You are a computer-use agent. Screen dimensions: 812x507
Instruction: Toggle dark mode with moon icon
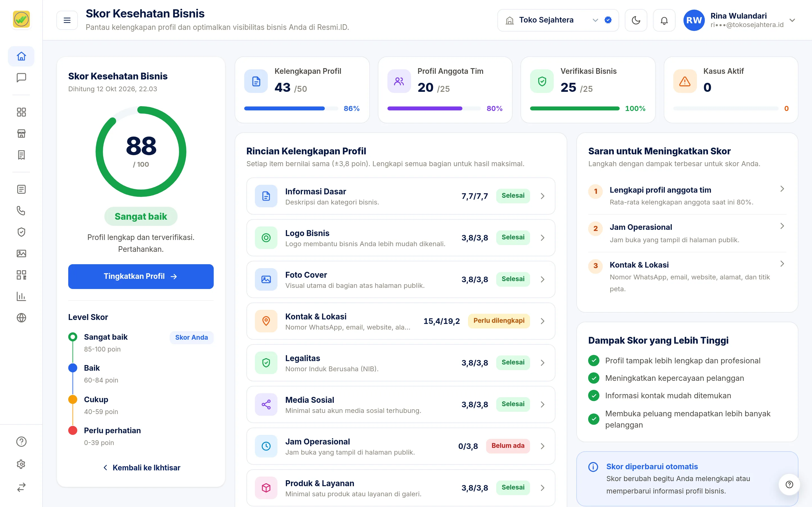(x=636, y=21)
